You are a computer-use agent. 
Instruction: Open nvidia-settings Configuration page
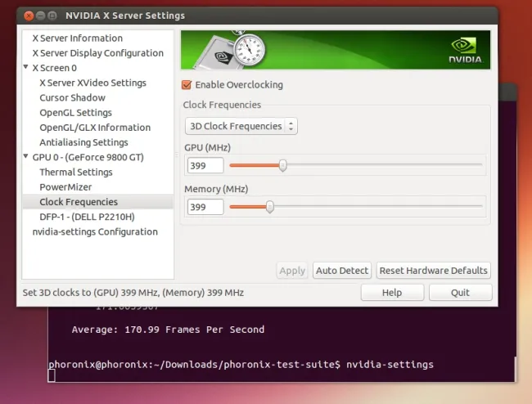[95, 232]
